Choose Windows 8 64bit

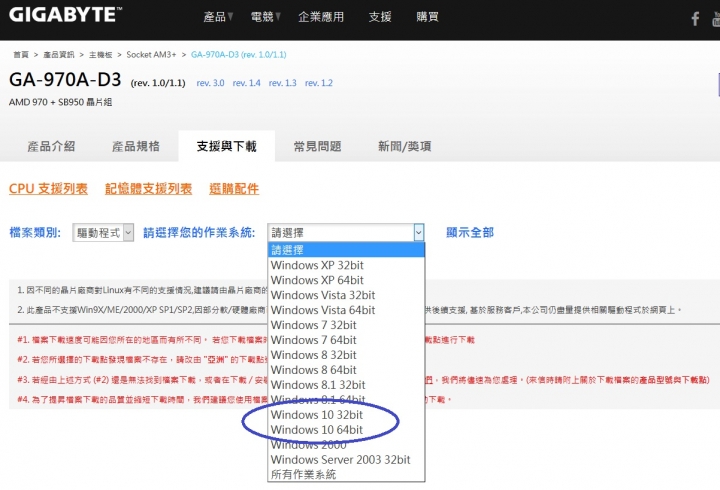click(x=346, y=370)
